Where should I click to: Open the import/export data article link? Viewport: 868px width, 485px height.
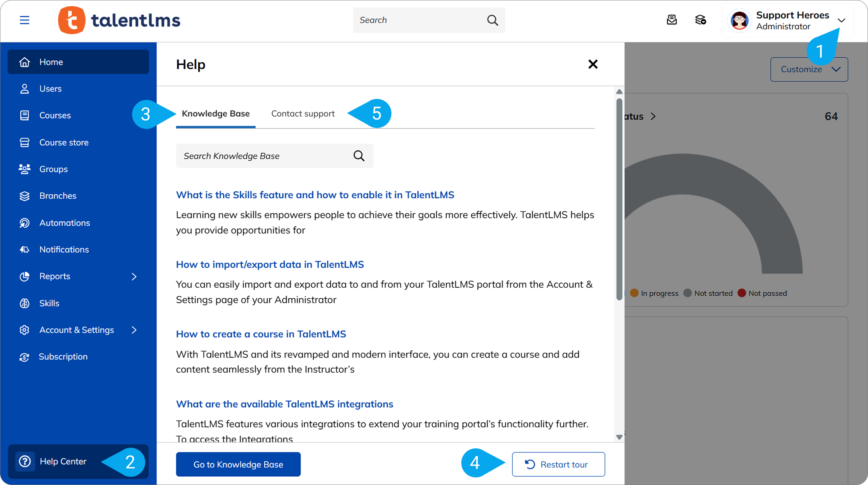point(270,264)
